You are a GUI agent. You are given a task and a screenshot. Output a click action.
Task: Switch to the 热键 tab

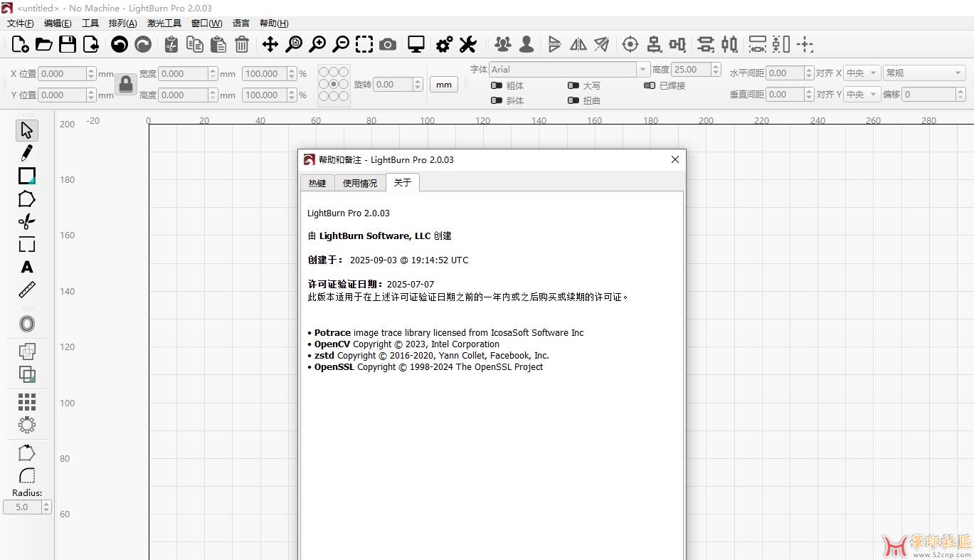pos(317,183)
